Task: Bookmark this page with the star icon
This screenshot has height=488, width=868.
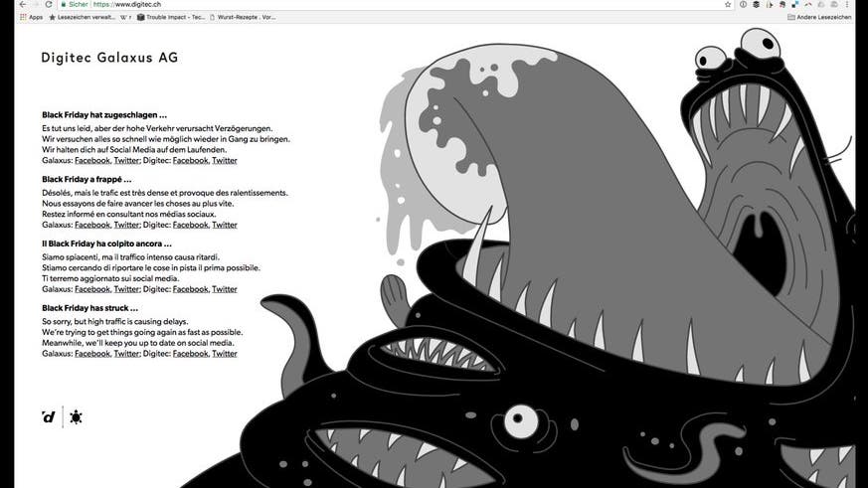Action: click(728, 4)
